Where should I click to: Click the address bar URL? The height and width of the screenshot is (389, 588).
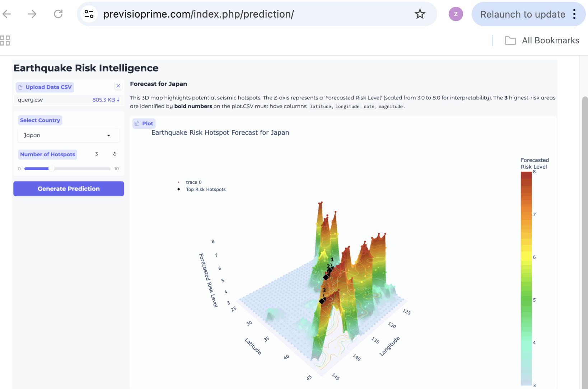click(199, 14)
